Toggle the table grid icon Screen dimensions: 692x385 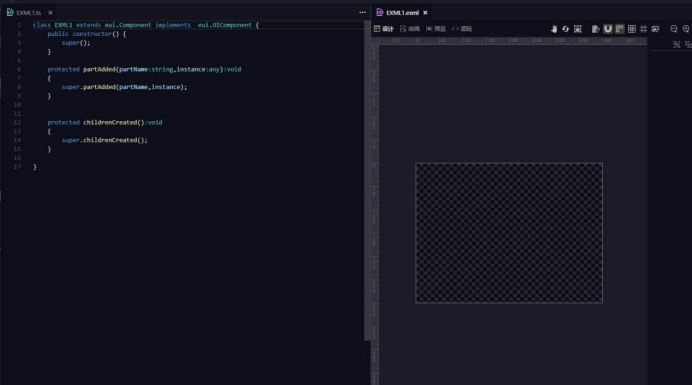click(x=632, y=29)
